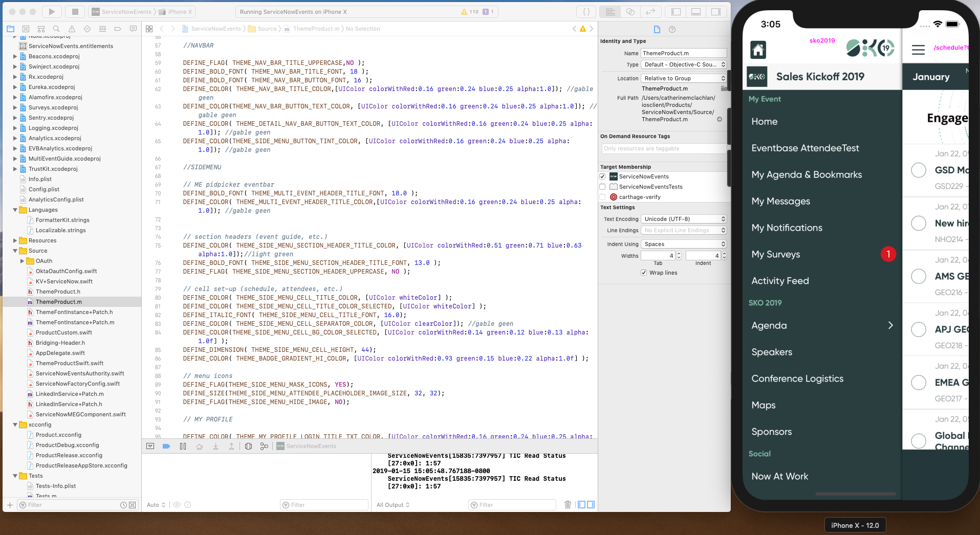Expand the Resources folder
980x535 pixels.
coord(15,240)
